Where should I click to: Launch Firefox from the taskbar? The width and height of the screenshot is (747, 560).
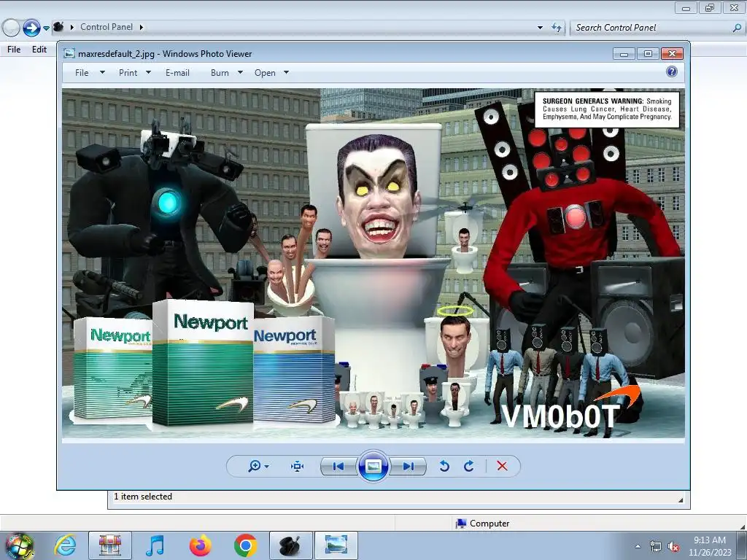click(200, 545)
